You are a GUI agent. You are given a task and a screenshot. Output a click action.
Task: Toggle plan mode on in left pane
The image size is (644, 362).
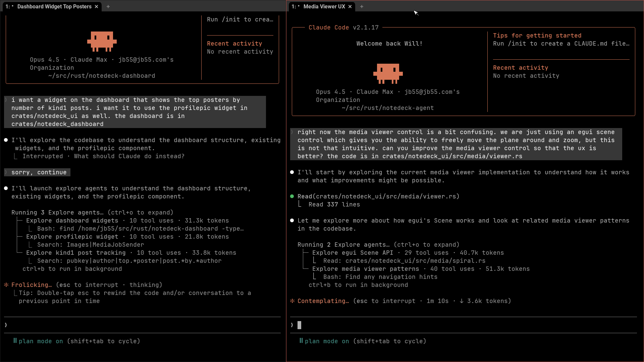coord(41,341)
